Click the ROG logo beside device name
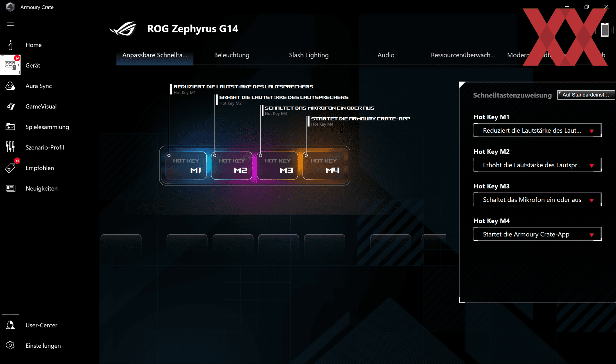 pos(123,29)
